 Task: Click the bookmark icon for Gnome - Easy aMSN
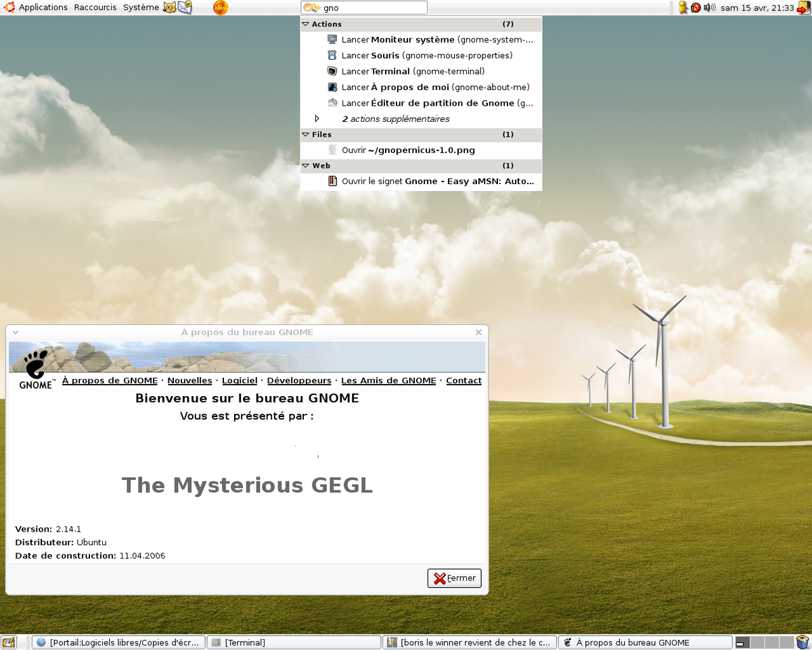[332, 181]
